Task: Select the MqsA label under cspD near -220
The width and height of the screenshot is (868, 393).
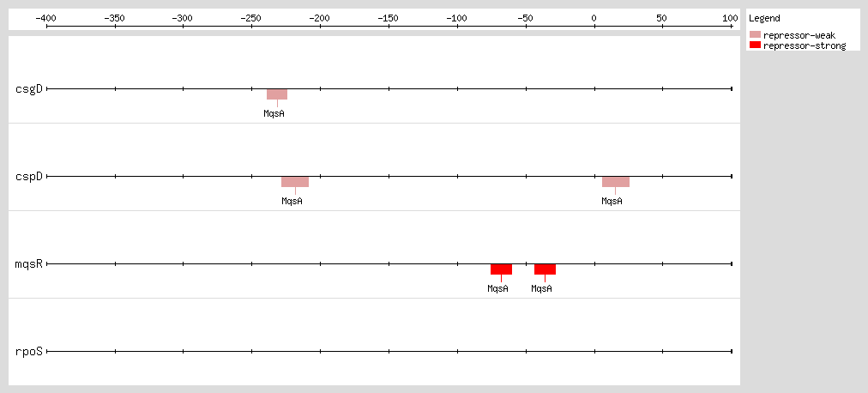Action: (x=292, y=201)
